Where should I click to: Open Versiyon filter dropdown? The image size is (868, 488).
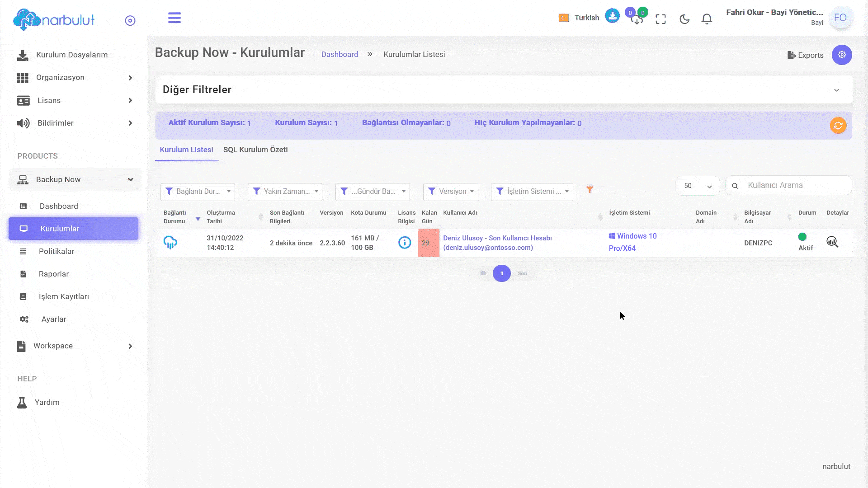click(451, 192)
